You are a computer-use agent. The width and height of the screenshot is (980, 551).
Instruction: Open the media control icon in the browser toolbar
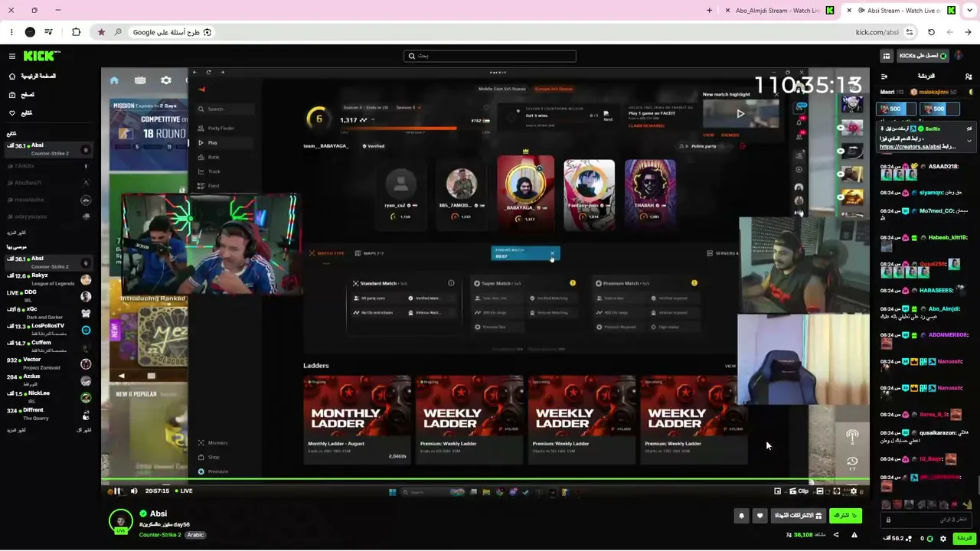point(49,32)
